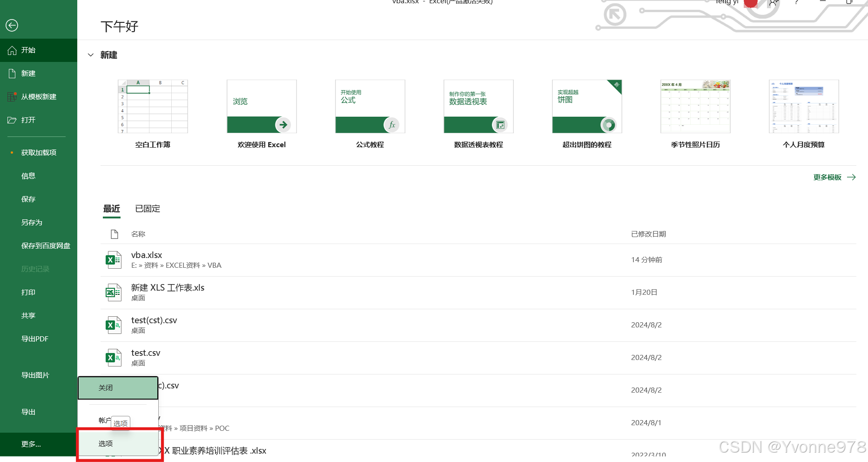This screenshot has height=462, width=868.
Task: Choose 关闭 in the popup menu
Action: (118, 388)
